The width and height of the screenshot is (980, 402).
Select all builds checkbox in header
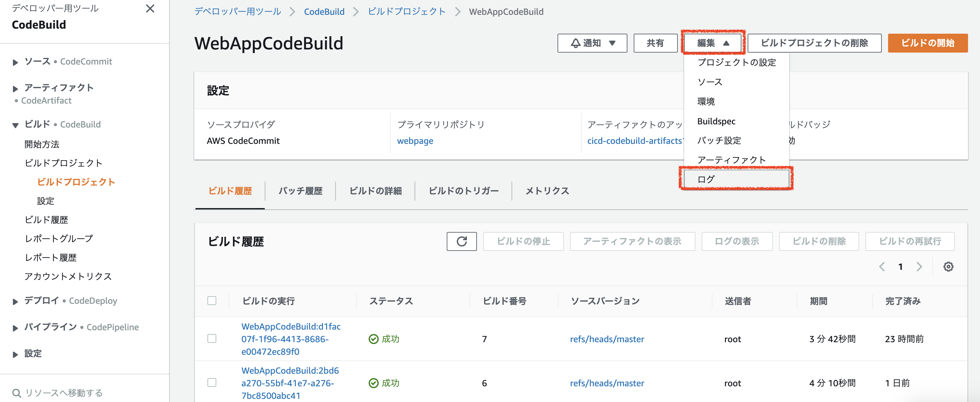coord(212,300)
